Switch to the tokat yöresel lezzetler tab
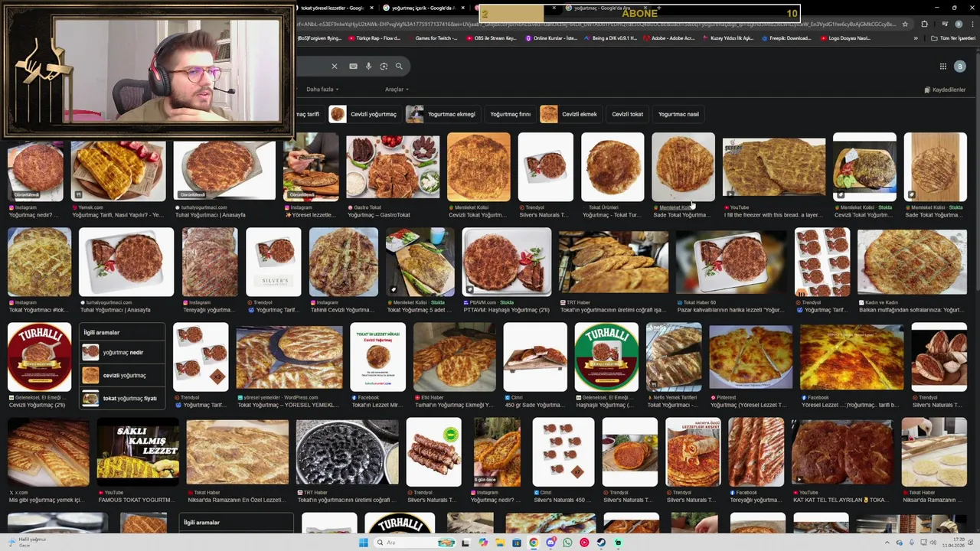This screenshot has width=980, height=551. click(331, 8)
